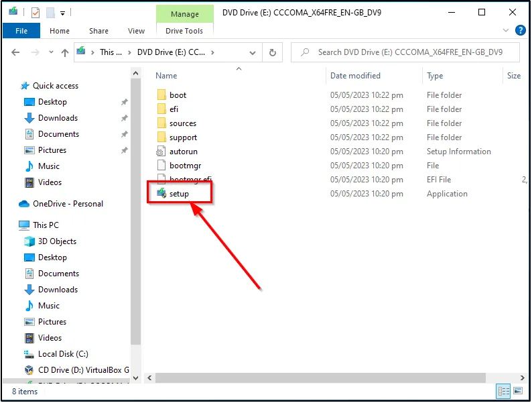Click the navigation pane scroll up arrow
532x403 pixels.
pos(136,73)
